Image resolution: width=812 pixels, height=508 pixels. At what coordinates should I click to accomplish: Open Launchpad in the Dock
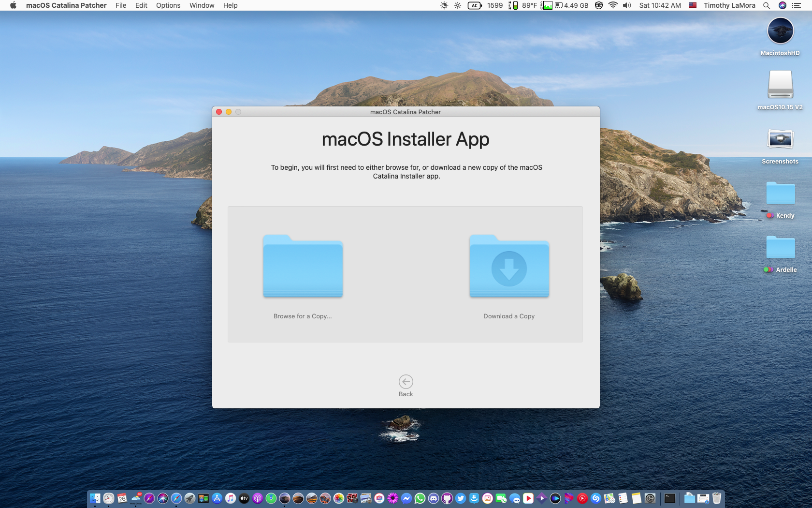190,498
